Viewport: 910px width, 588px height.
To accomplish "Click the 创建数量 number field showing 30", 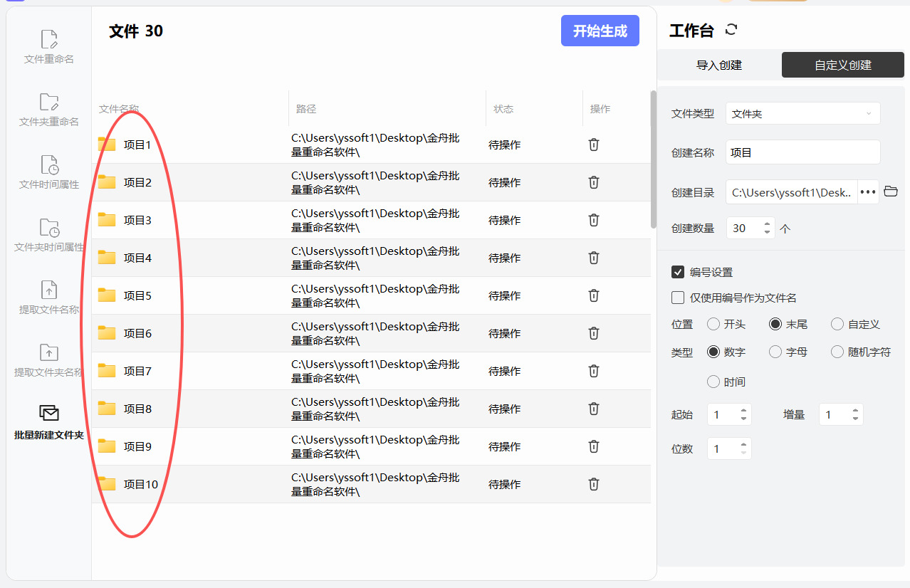I will (x=743, y=228).
